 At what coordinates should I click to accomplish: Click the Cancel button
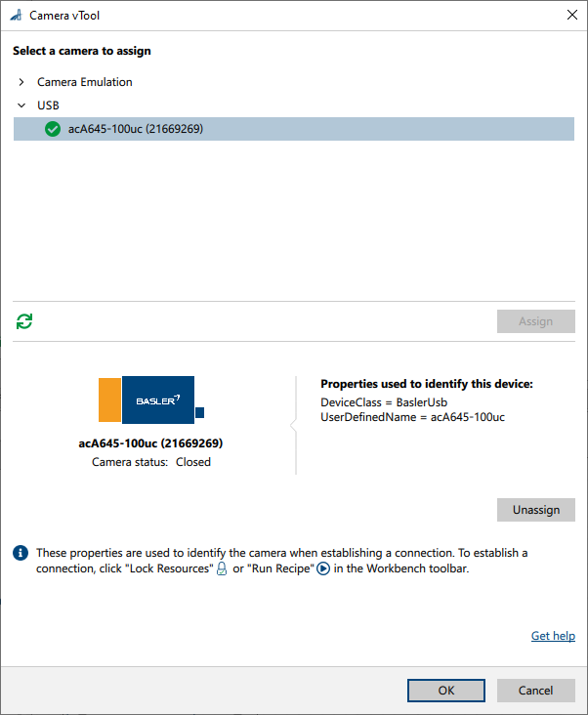coord(535,691)
